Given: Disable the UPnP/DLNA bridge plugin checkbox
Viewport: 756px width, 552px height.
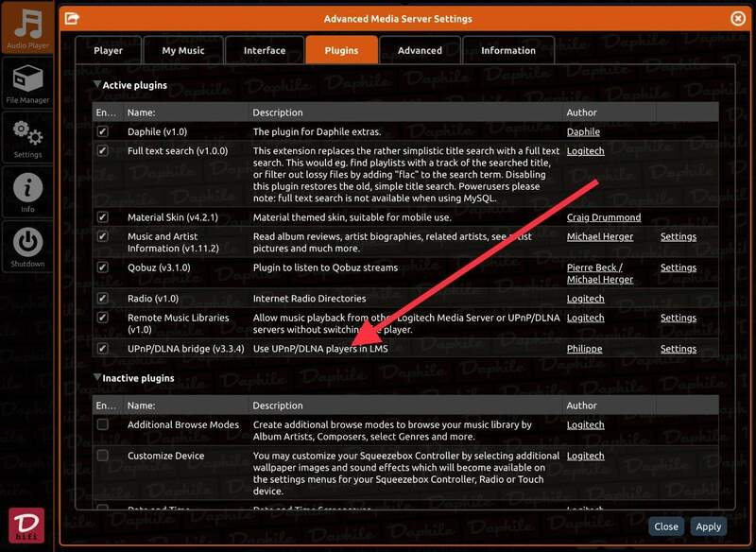Looking at the screenshot, I should (x=103, y=349).
